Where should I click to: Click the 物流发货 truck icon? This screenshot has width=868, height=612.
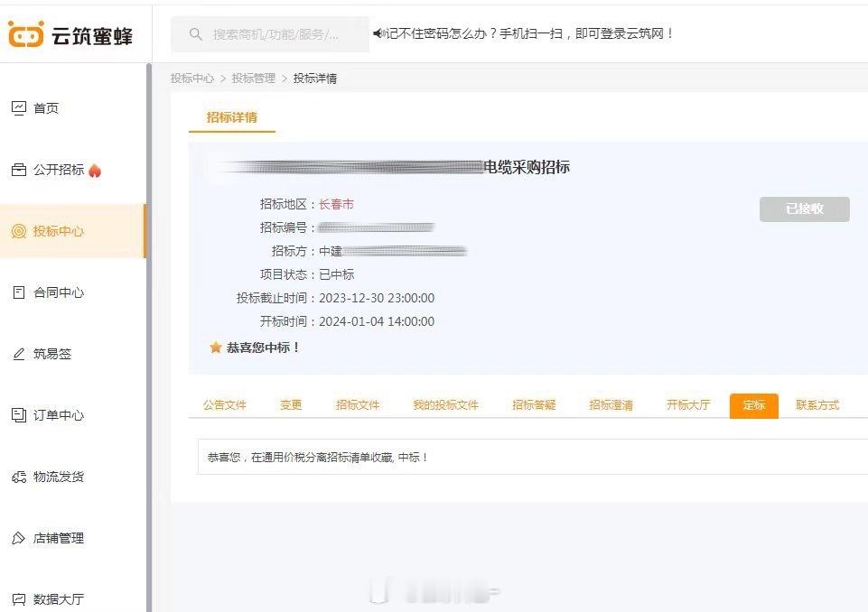pos(19,477)
